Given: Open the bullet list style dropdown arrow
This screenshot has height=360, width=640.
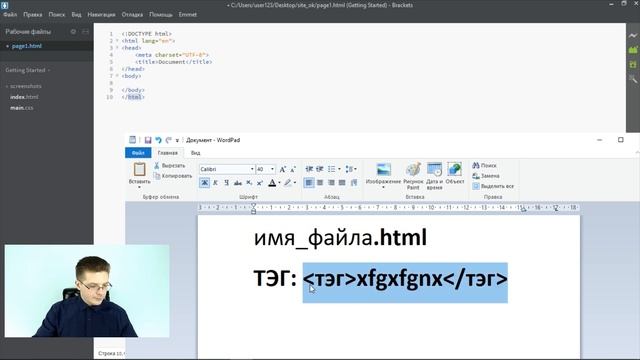Looking at the screenshot, I should [339, 169].
